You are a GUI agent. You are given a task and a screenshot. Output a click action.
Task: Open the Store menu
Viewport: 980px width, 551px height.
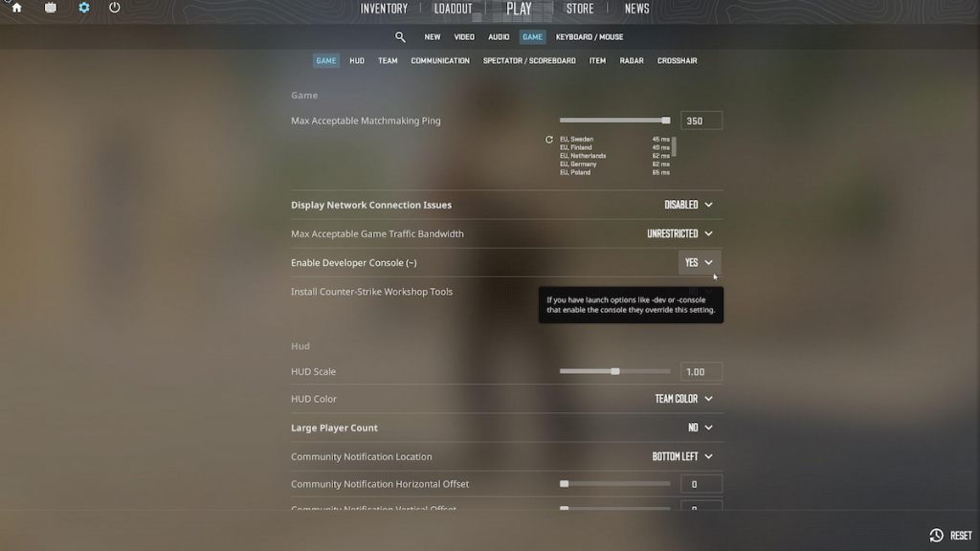coord(580,9)
